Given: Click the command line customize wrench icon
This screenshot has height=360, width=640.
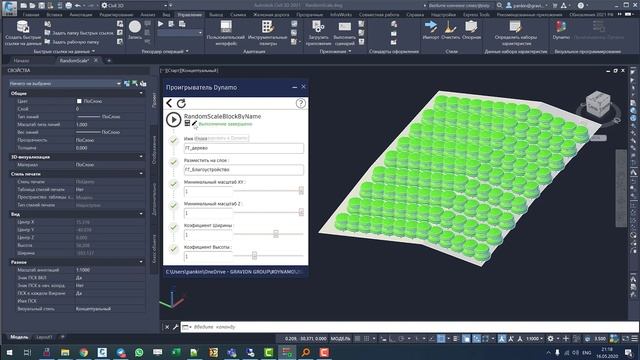Looking at the screenshot, I should point(176,327).
